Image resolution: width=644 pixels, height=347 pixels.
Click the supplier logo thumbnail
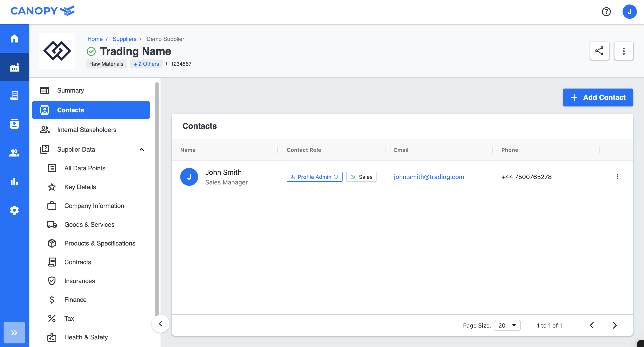(57, 51)
